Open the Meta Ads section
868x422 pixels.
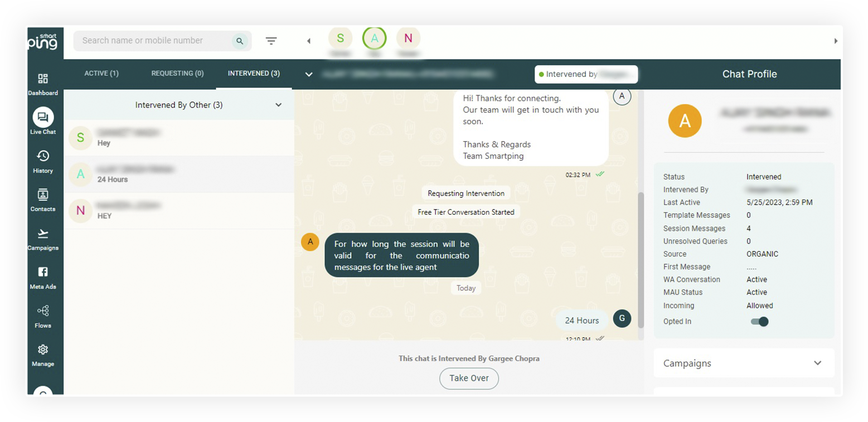click(x=43, y=278)
